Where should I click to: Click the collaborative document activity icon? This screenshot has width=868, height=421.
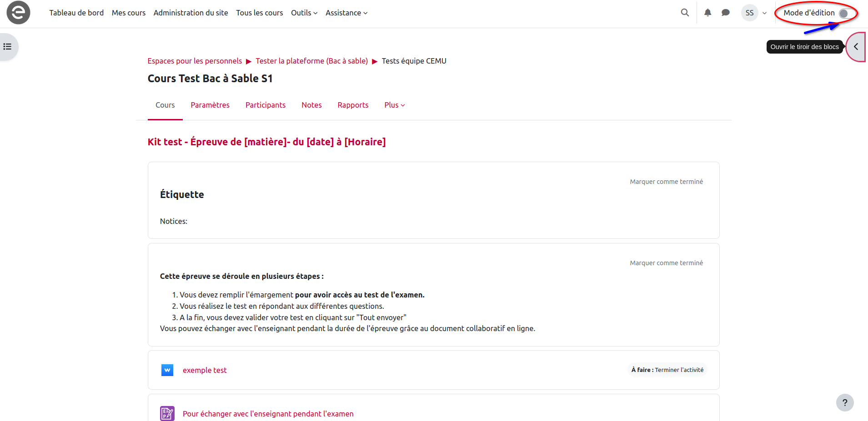point(167,414)
